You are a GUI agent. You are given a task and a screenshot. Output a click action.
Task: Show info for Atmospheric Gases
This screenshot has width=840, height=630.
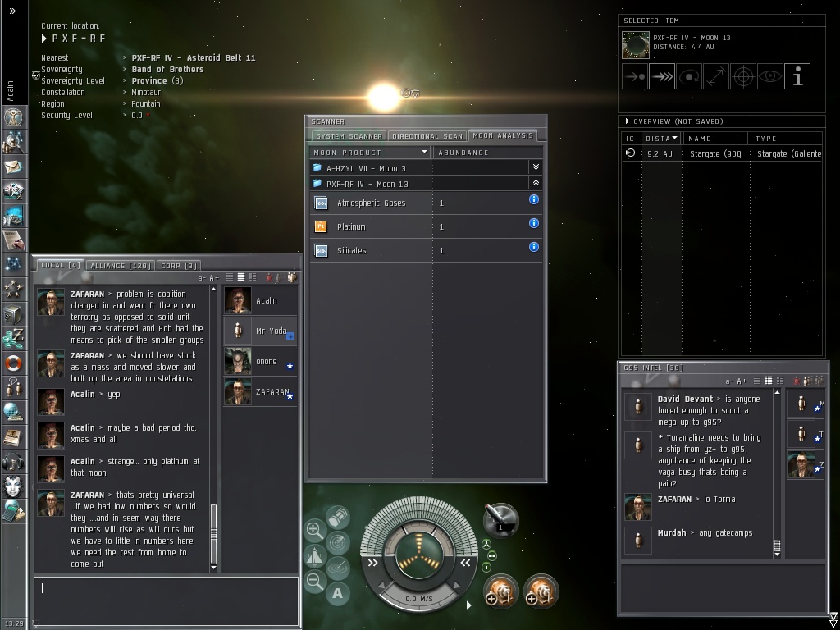pos(533,199)
